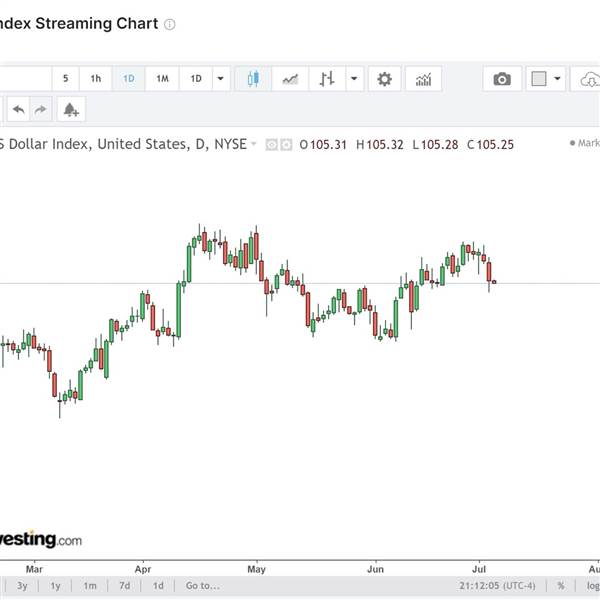Select the 5 minute interval button
The height and width of the screenshot is (600, 600).
(65, 79)
